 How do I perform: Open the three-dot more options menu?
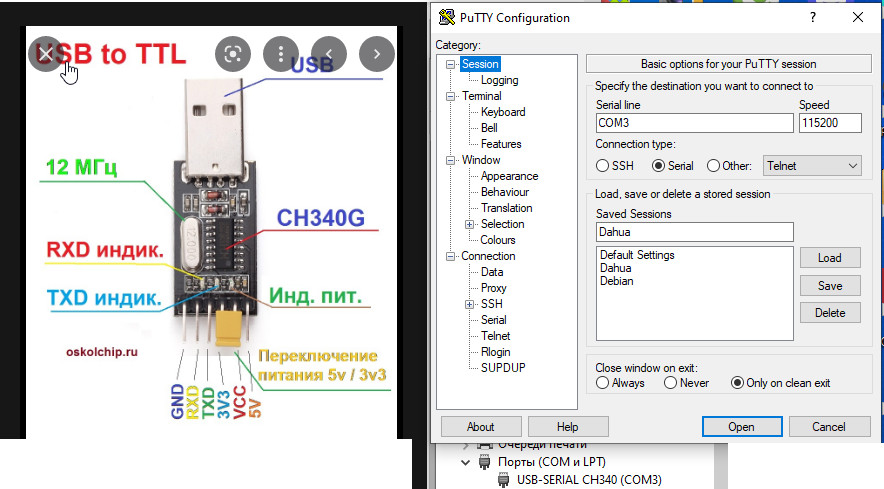(x=282, y=53)
